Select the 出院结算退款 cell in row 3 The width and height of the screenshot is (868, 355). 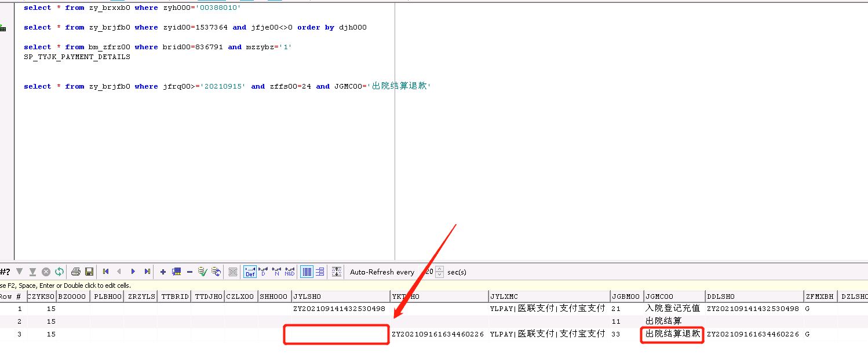(x=674, y=334)
